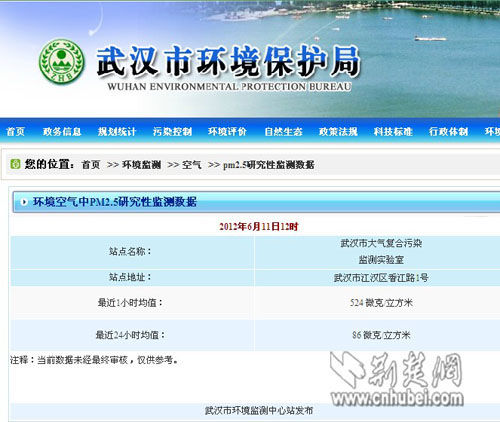Screen dimensions: 500x422
Task: Go to 空气 in the breadcrumb
Action: pos(192,164)
